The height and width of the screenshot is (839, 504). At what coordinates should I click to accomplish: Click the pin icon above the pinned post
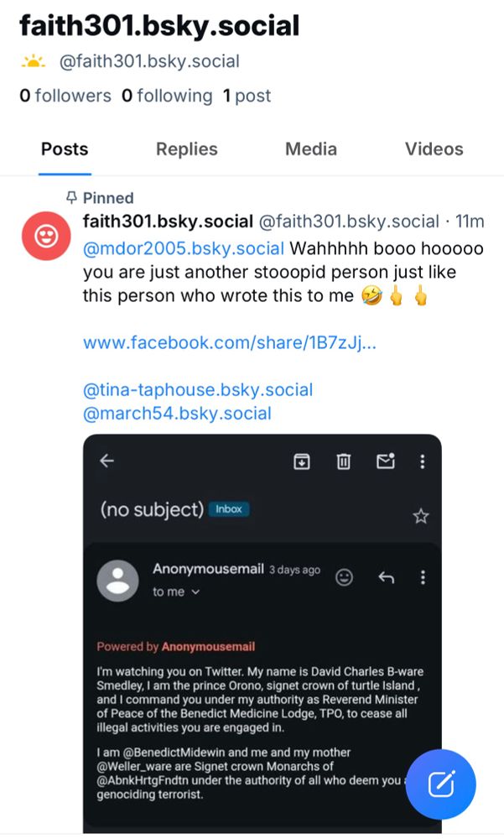click(x=69, y=198)
